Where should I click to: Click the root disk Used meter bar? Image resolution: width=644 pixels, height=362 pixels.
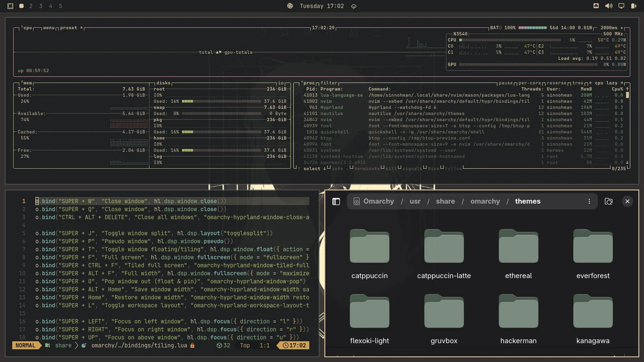tap(221, 101)
